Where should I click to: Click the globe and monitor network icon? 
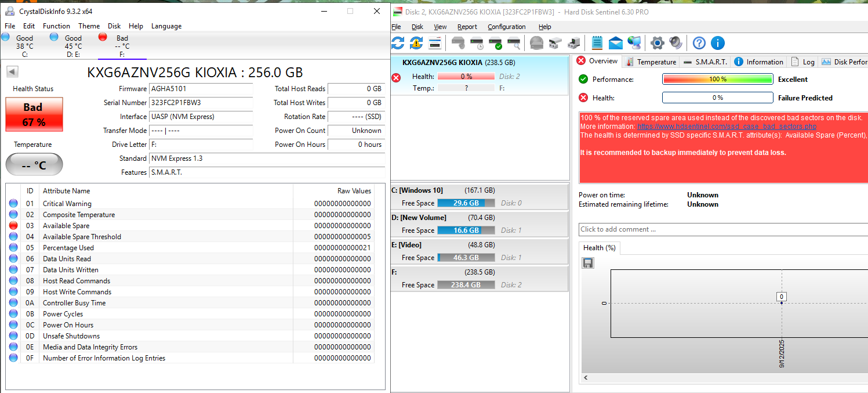click(634, 43)
